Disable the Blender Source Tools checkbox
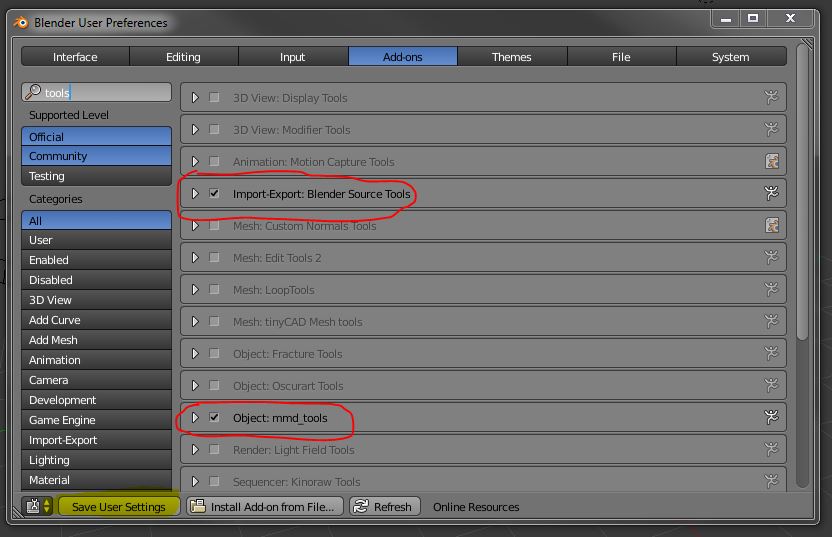The image size is (832, 537). 214,193
